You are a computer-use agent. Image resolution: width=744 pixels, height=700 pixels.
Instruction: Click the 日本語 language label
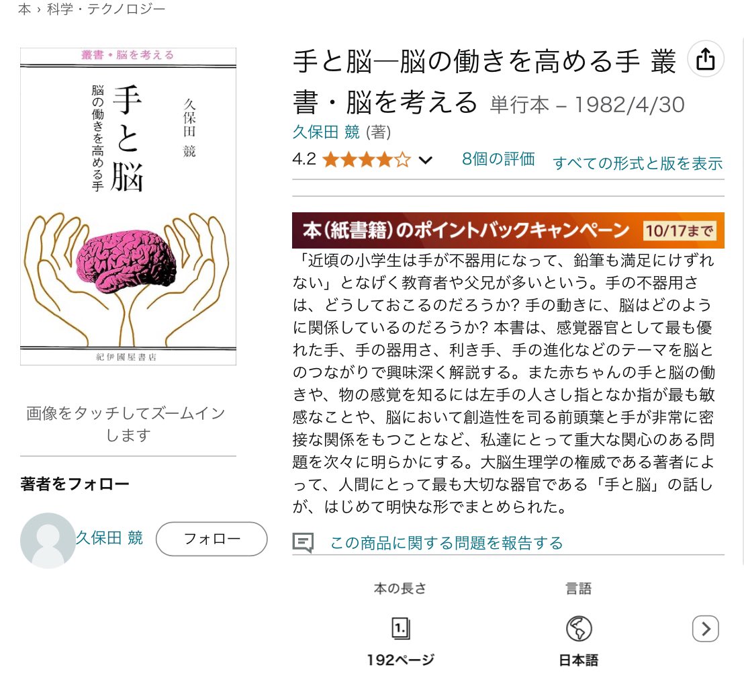578,660
